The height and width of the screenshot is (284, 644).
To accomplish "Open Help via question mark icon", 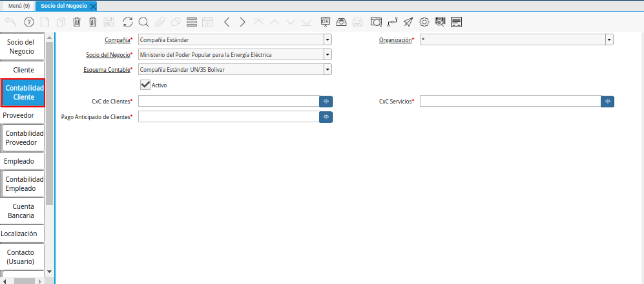I will [x=29, y=22].
